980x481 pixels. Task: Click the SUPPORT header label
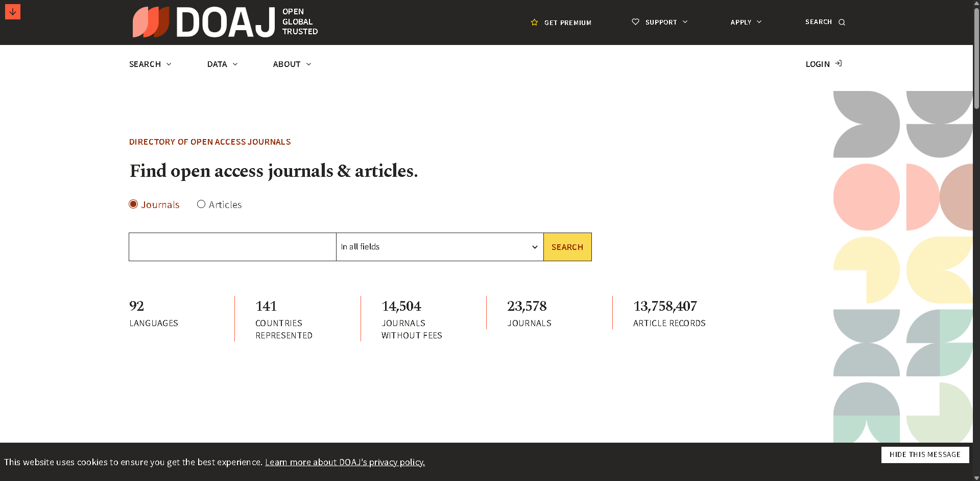pyautogui.click(x=661, y=22)
